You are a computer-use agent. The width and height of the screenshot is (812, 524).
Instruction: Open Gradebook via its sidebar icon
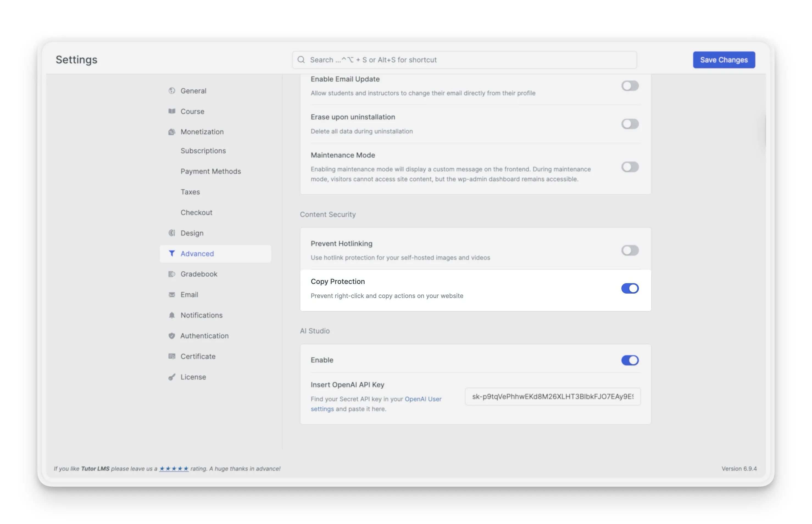tap(172, 274)
